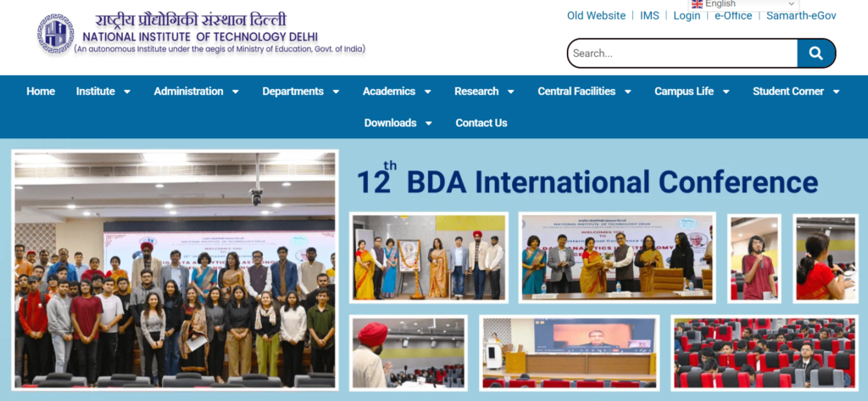Open the audience in red seats photo

click(x=765, y=353)
